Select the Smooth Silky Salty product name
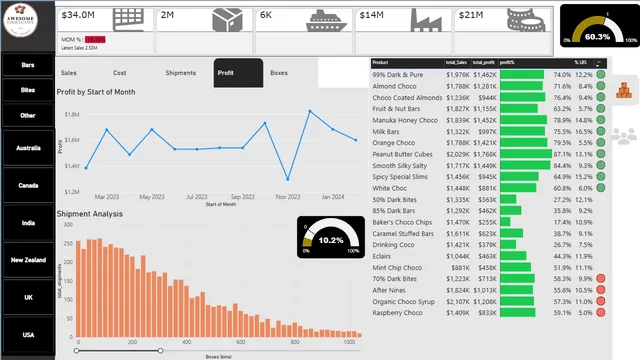Viewport: 640px width, 360px height. pos(400,166)
